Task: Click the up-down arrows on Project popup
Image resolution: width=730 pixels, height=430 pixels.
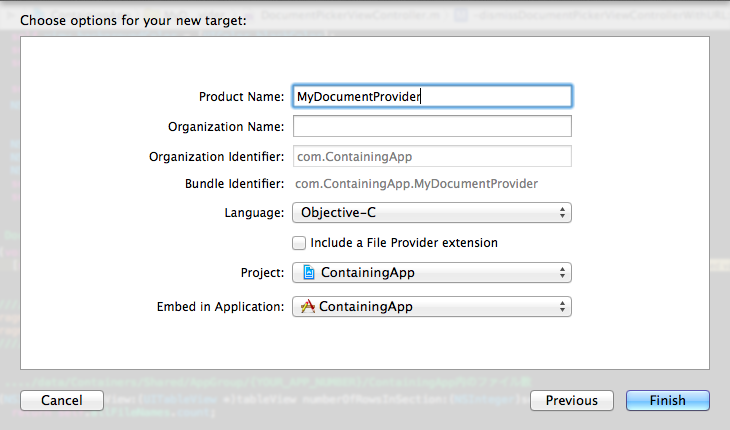Action: point(562,272)
